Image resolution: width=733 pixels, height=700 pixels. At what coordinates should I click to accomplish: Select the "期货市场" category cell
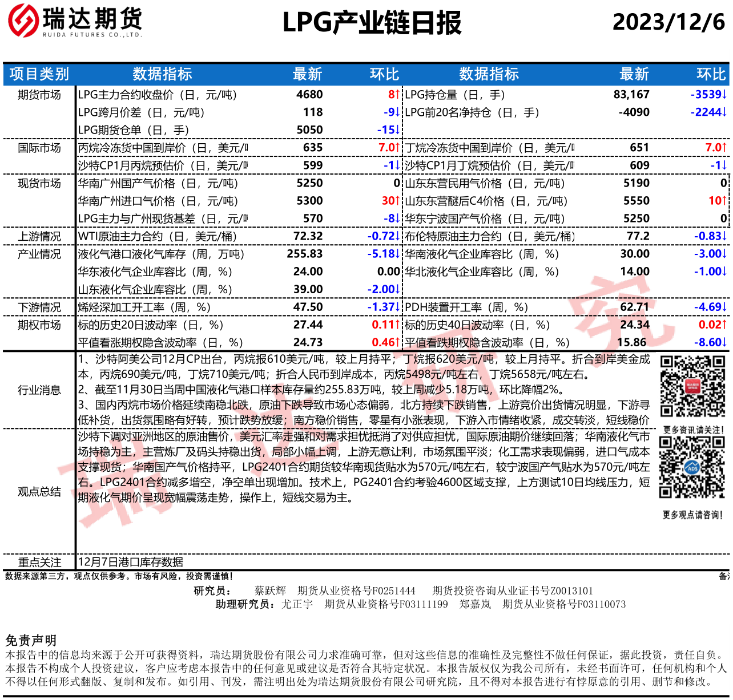point(39,95)
